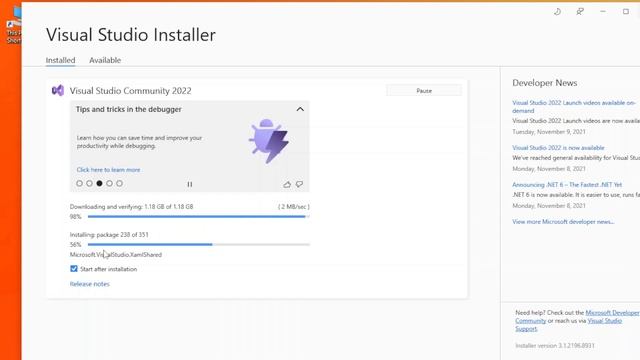Click the Installing package 238 of 351 text
This screenshot has width=640, height=360.
109,235
